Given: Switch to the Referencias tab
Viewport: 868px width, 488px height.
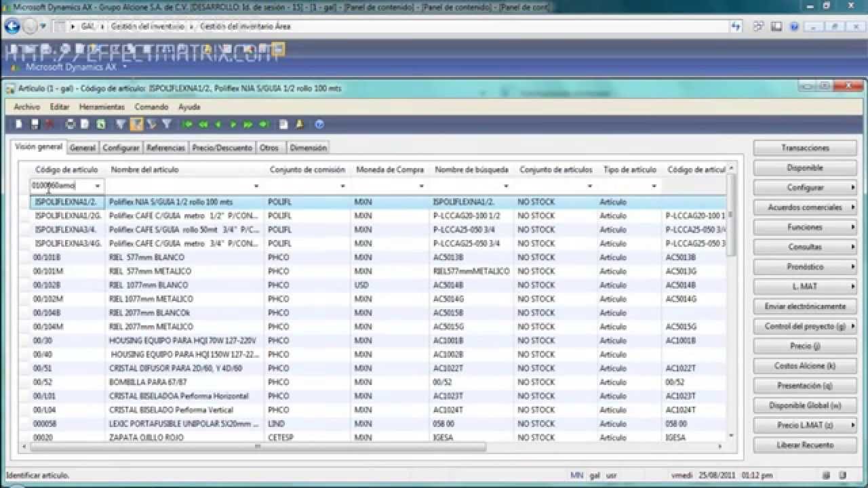Looking at the screenshot, I should [x=165, y=148].
